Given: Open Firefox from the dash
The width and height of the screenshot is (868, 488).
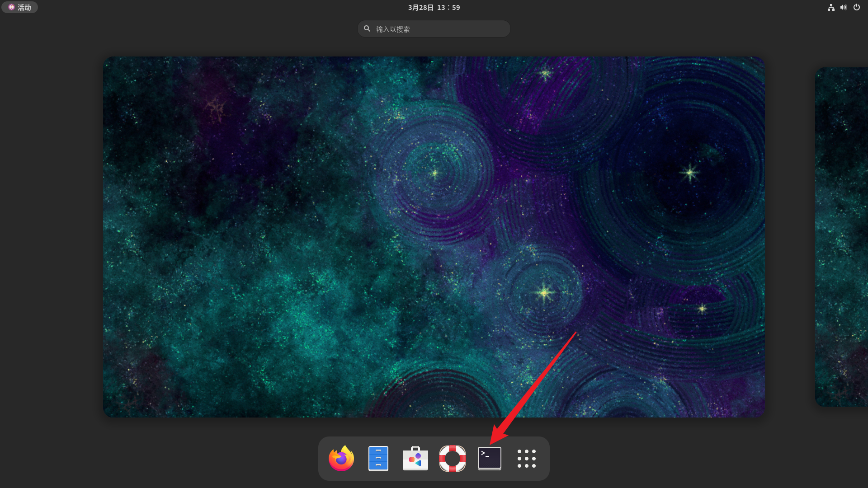Looking at the screenshot, I should (341, 458).
